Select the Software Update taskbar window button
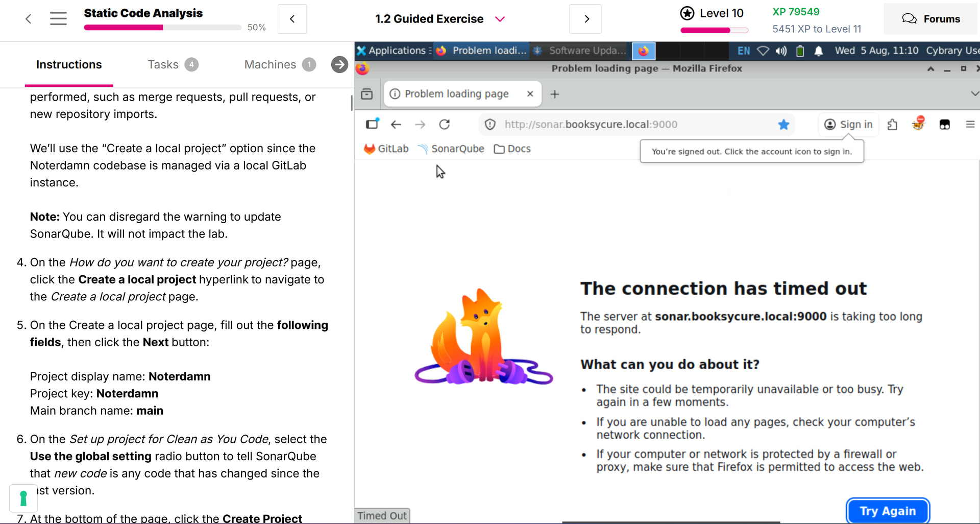Screen dimensions: 980x524 click(x=580, y=51)
